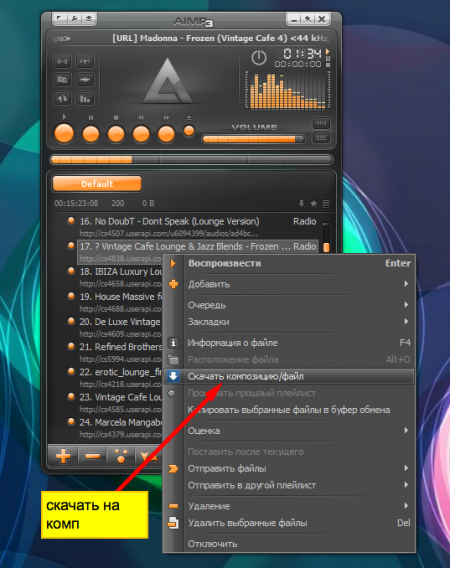Click the orange plus icon beside Добавить

pos(174,284)
